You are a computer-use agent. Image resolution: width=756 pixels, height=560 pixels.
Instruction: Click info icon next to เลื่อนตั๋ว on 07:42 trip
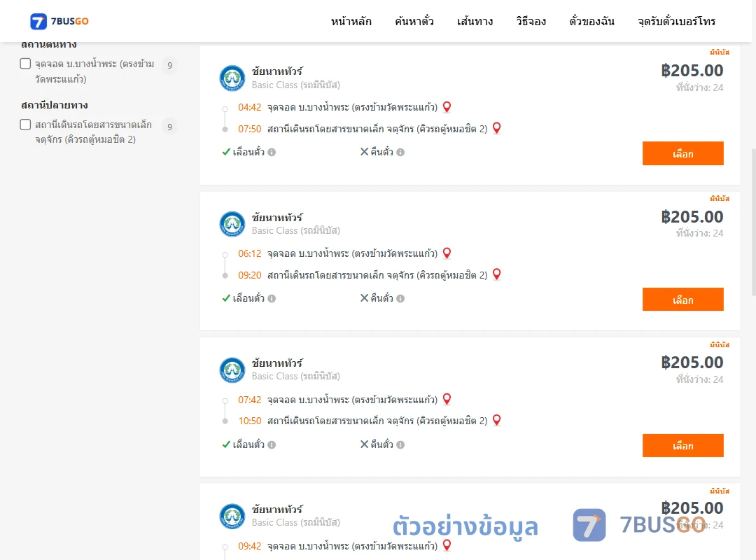tap(272, 444)
